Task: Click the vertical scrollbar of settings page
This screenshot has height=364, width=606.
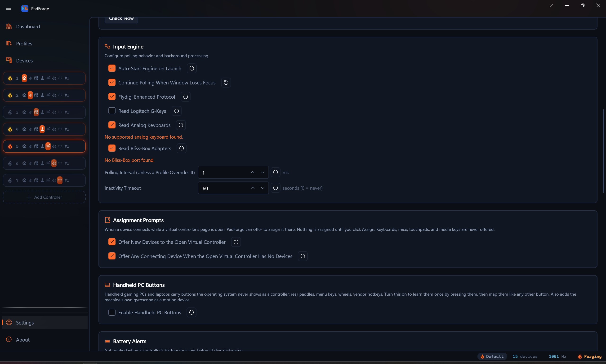Action: 603,151
